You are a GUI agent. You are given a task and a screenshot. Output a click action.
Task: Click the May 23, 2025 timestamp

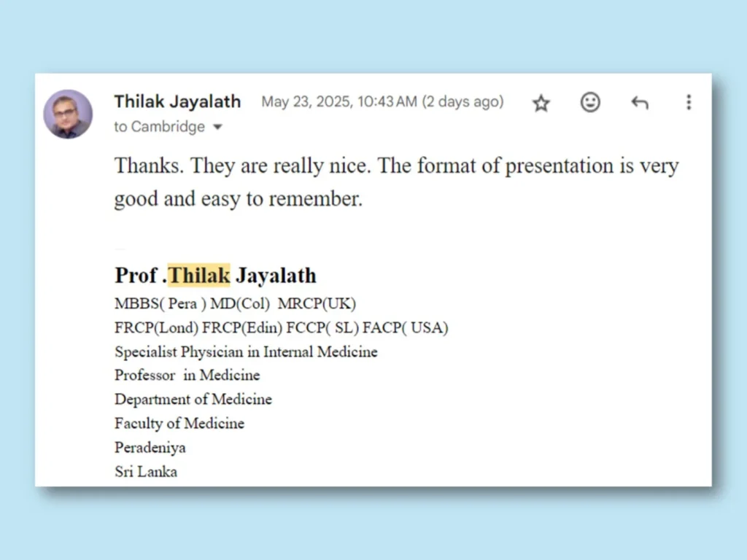click(x=382, y=101)
